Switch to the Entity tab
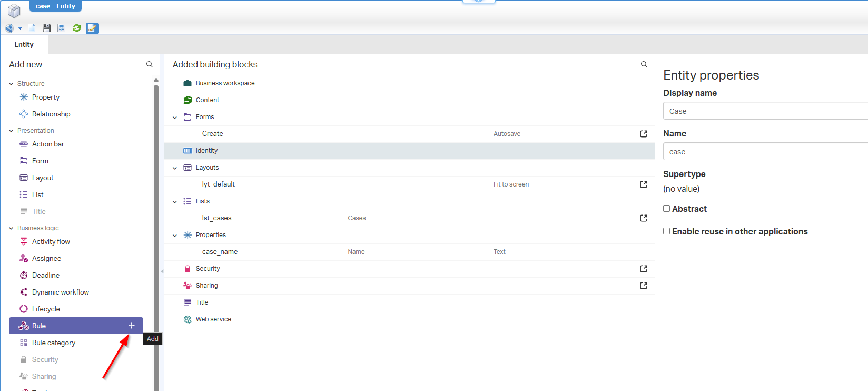 click(x=24, y=44)
